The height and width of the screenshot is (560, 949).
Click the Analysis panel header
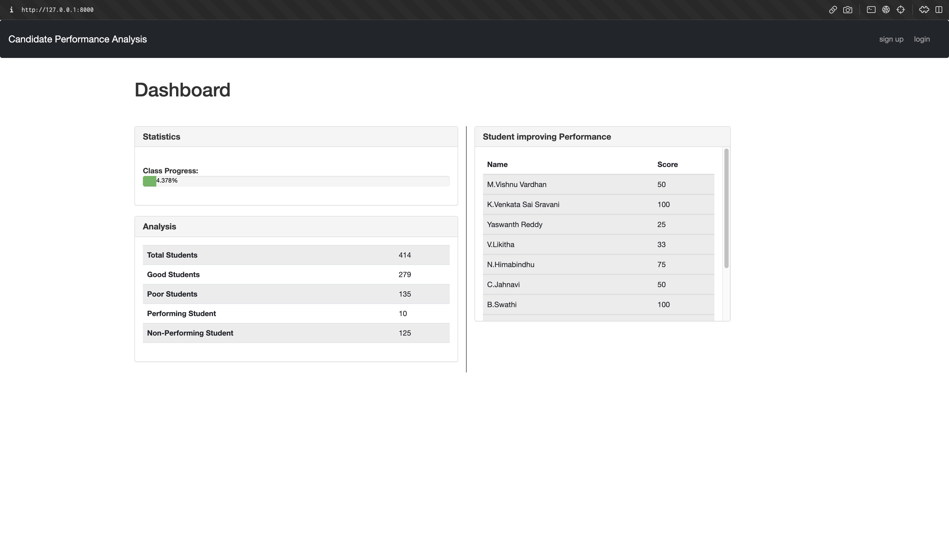point(296,227)
